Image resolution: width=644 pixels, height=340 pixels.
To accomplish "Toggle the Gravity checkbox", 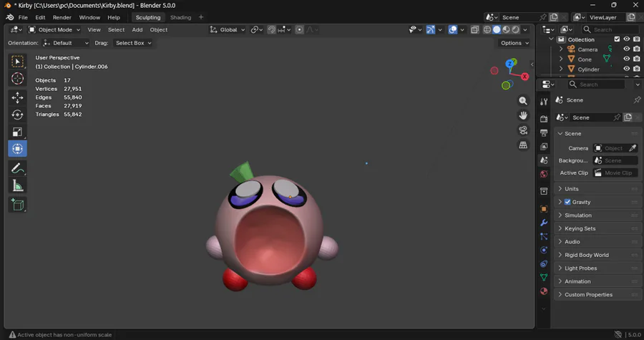I will pyautogui.click(x=567, y=202).
